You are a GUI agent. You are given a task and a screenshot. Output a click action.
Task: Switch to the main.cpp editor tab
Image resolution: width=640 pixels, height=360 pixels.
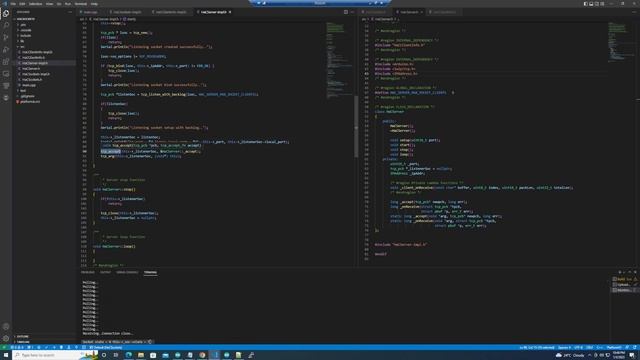91,12
